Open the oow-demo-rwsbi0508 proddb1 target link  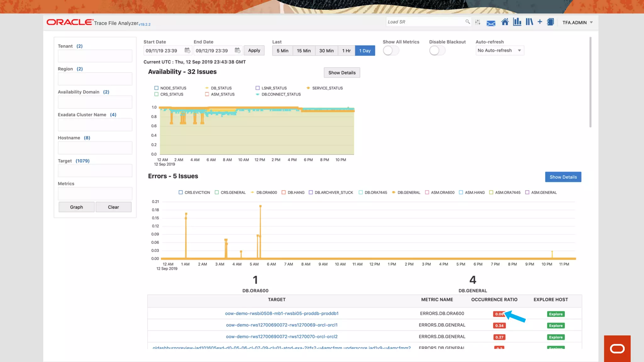[x=281, y=314]
